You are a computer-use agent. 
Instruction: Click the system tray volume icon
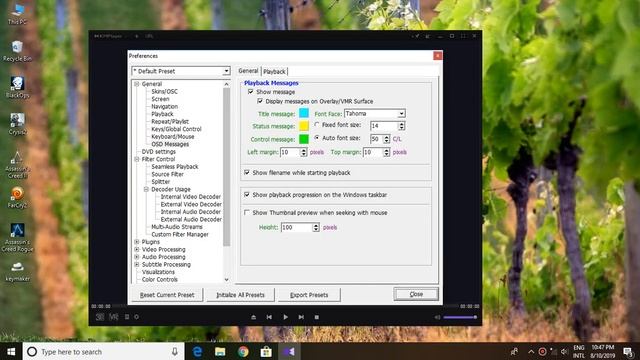tap(564, 351)
